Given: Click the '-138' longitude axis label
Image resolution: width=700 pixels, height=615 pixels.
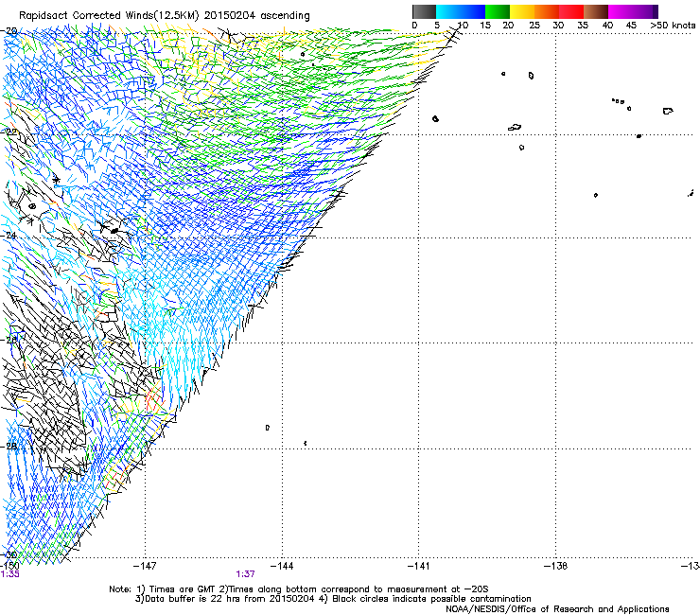Looking at the screenshot, I should [x=555, y=567].
